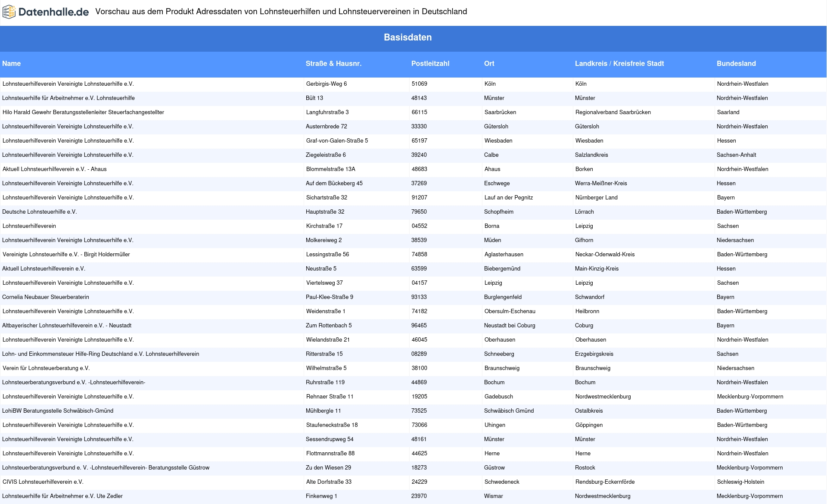Click 'LohiBW Beratungsstelle Schwäbisch-Gmünd' name

[x=58, y=411]
